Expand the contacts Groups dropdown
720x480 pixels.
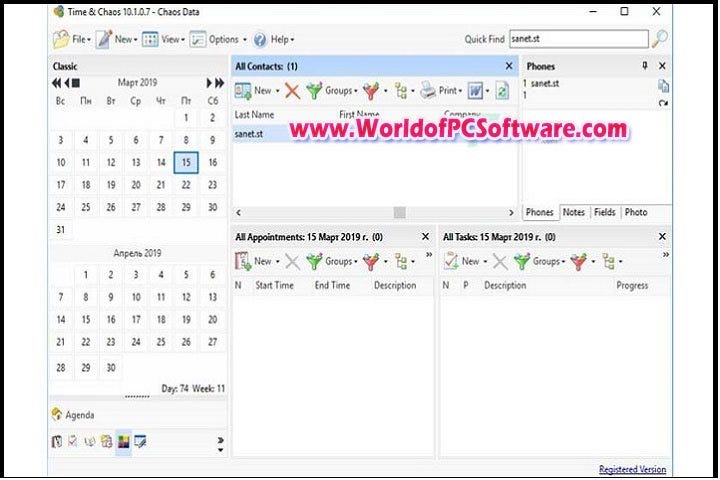coord(355,91)
